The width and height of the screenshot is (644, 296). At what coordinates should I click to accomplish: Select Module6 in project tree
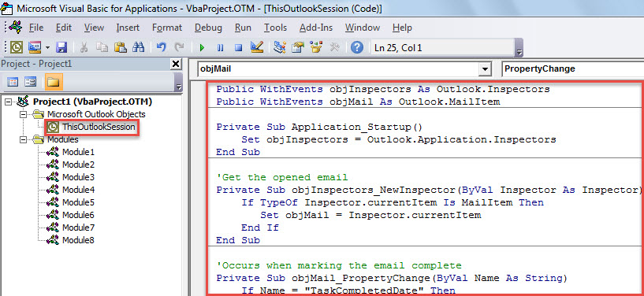click(x=78, y=215)
